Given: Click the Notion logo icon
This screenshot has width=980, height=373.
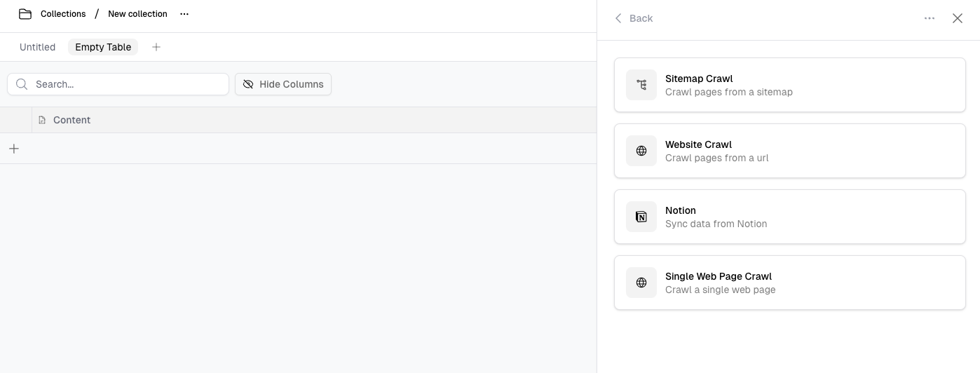Looking at the screenshot, I should (641, 217).
